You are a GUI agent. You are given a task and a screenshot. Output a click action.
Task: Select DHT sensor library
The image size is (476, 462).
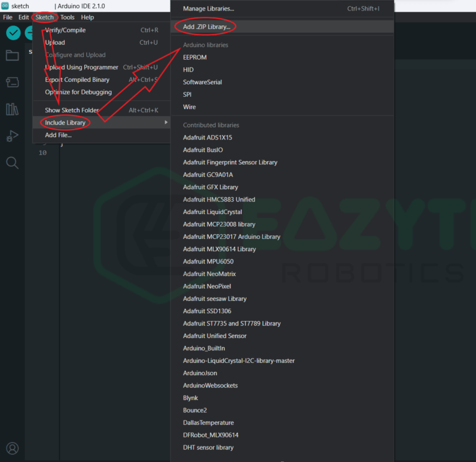(x=283, y=447)
